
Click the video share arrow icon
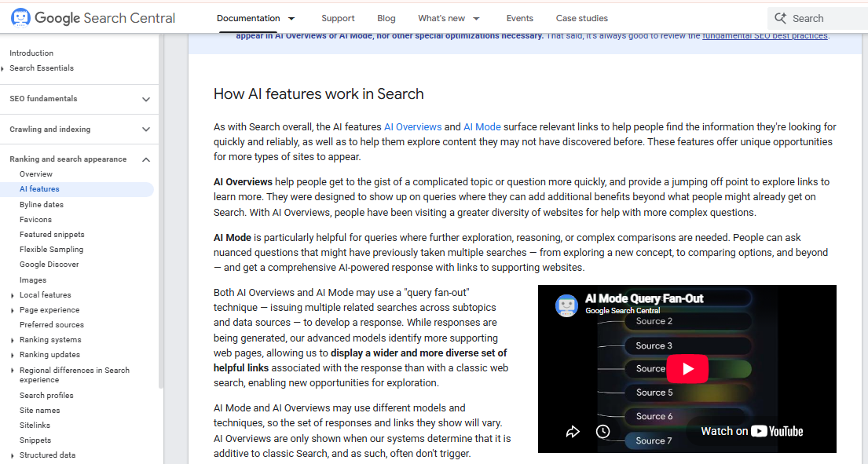(x=573, y=431)
